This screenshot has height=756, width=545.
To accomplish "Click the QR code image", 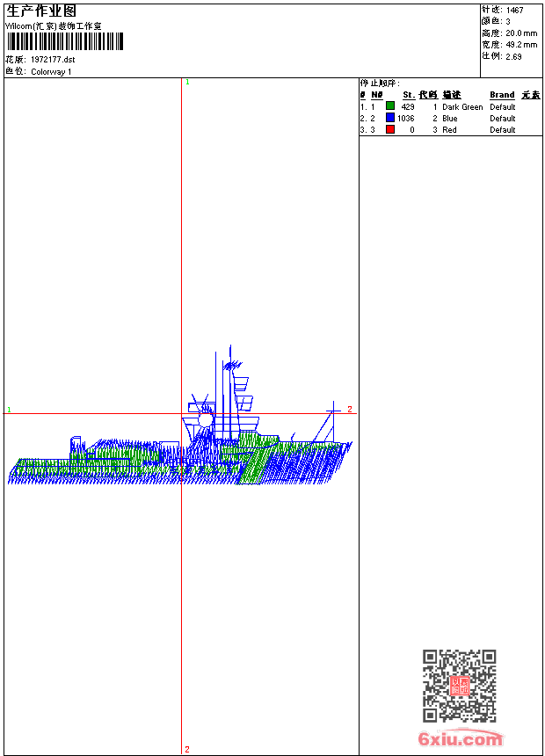I will tap(459, 685).
